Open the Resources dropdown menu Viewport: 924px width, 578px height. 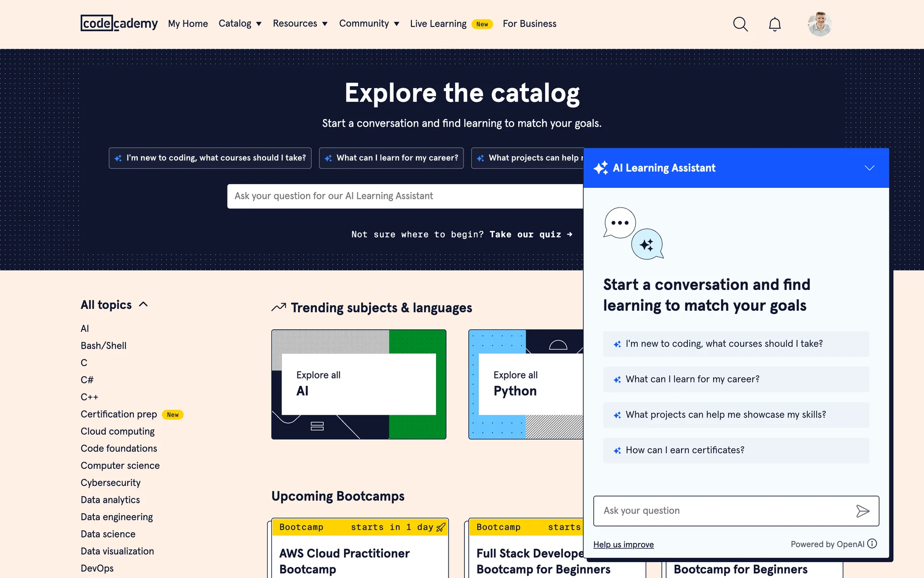tap(300, 24)
